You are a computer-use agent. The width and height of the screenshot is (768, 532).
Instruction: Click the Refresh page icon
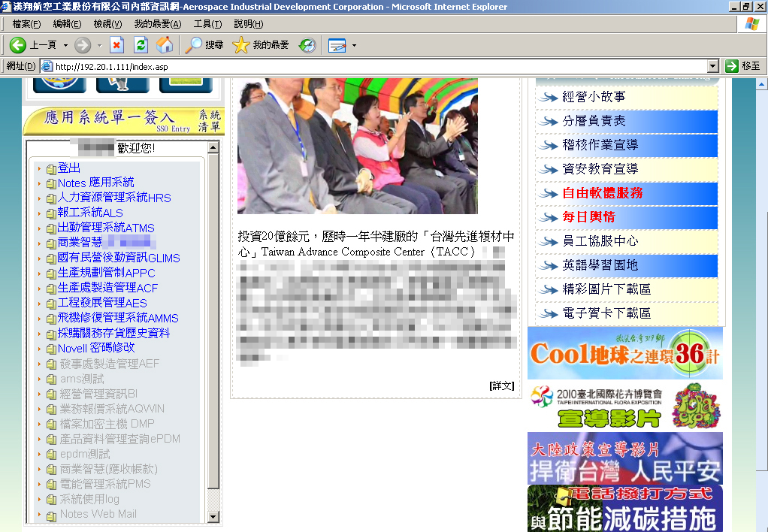(141, 45)
